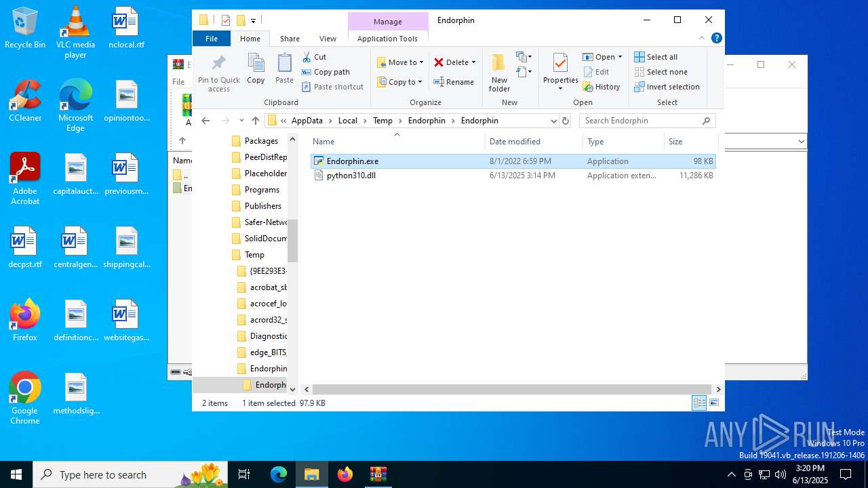Screen dimensions: 868x488
Task: Collapse the ribbon with the chevron
Action: tap(702, 39)
